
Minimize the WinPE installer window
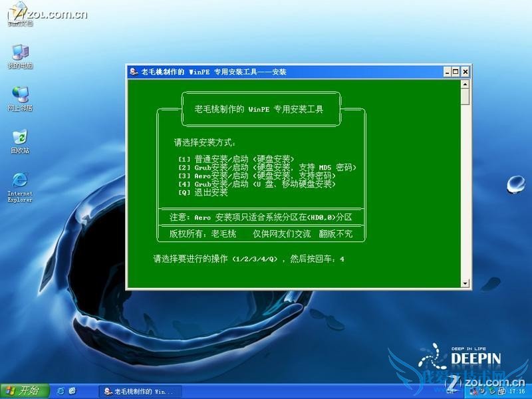coord(448,72)
